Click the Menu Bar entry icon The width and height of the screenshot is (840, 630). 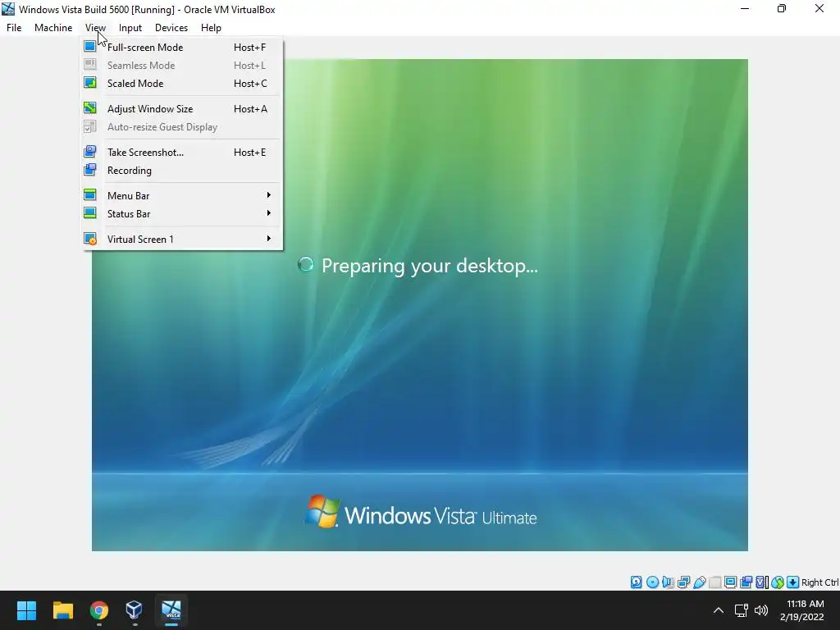point(90,195)
